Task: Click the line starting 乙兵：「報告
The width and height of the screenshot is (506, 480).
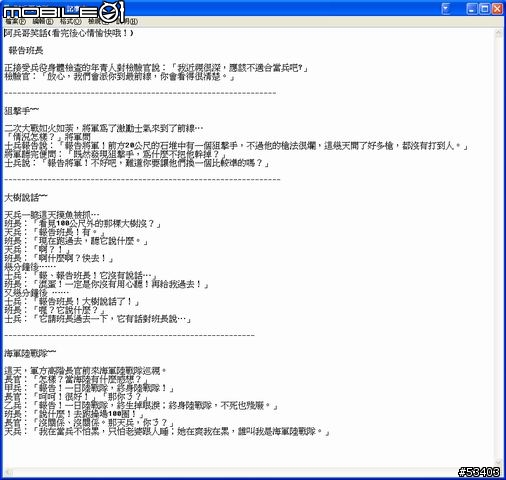Action: 141,405
